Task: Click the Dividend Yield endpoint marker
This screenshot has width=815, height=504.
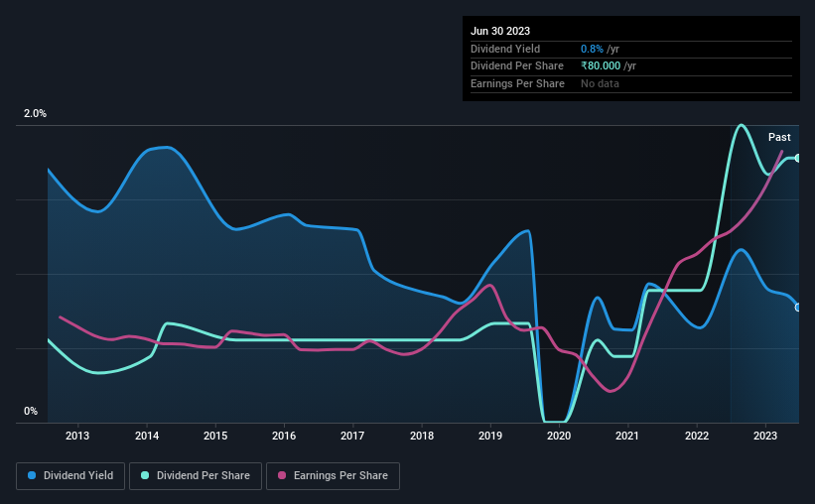Action: pos(798,308)
